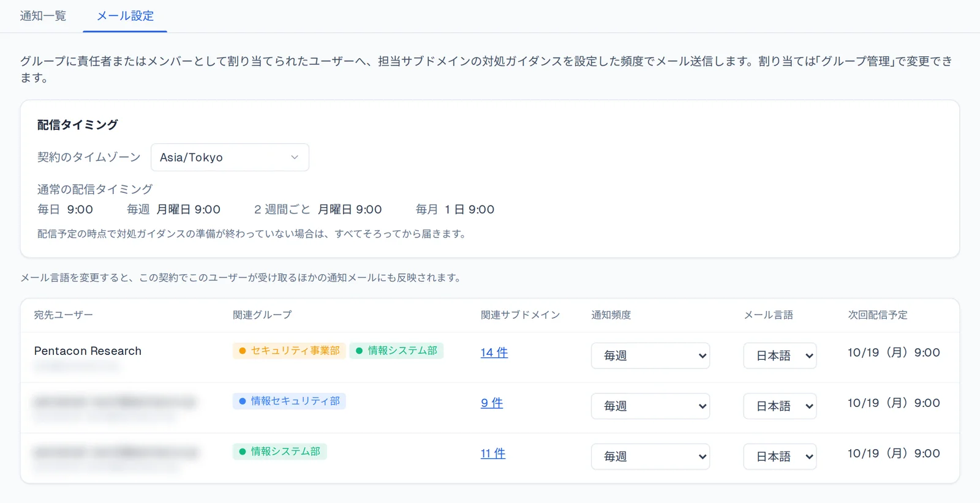This screenshot has width=980, height=503.
Task: Click 情報システム部 tag in Pentacon Research row
Action: (396, 351)
